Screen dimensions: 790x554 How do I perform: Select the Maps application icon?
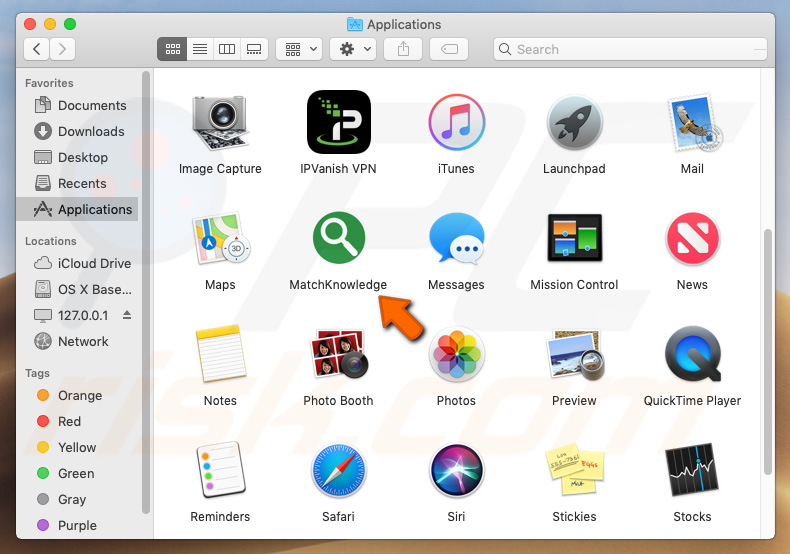point(220,238)
